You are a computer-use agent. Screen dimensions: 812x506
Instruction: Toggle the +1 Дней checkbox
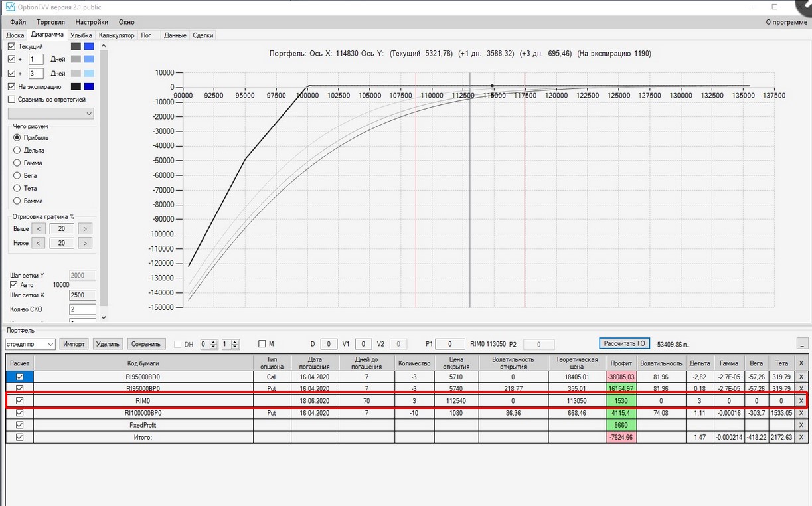(11, 60)
